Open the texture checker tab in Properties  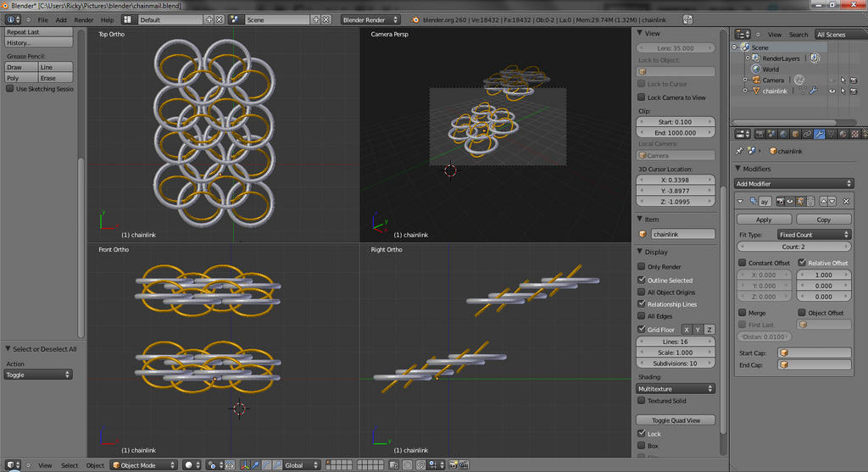pos(854,134)
